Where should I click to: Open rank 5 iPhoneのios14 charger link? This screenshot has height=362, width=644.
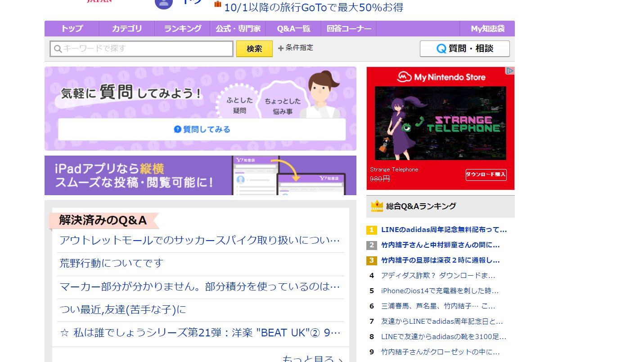pos(440,290)
